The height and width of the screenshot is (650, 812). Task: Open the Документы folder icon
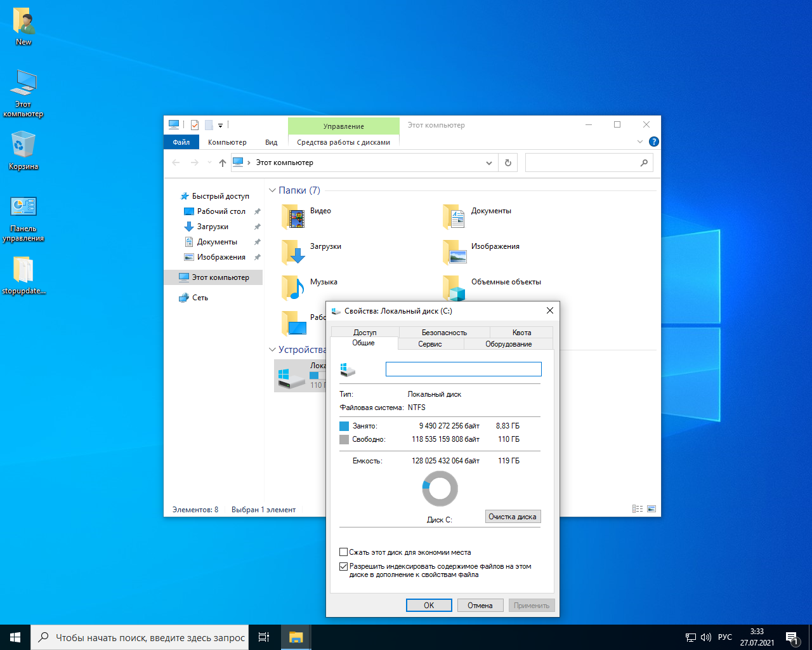point(455,217)
